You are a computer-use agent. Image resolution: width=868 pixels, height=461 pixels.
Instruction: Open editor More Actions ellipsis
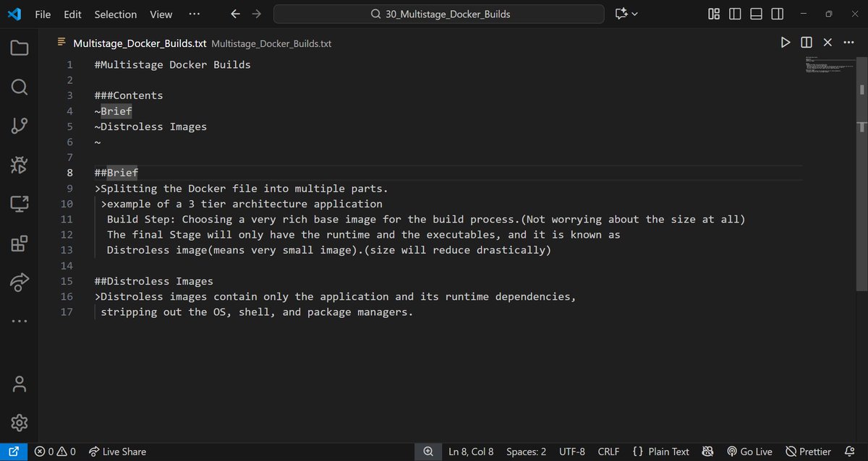(849, 43)
